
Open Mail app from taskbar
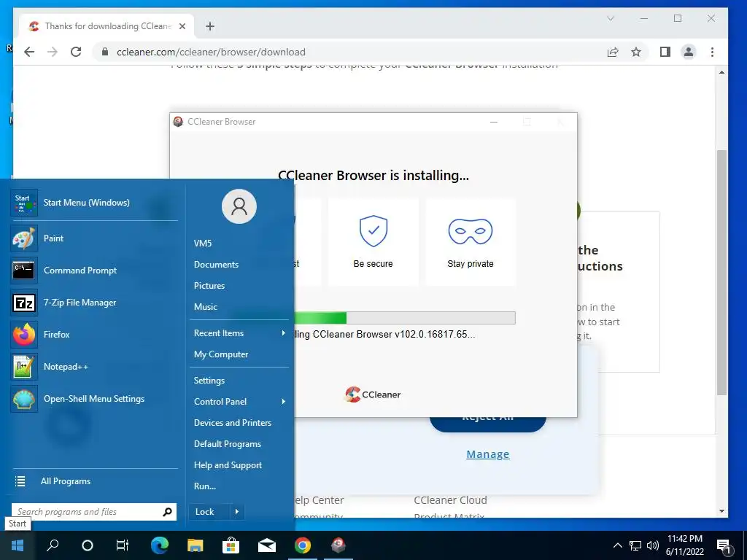[x=267, y=545]
